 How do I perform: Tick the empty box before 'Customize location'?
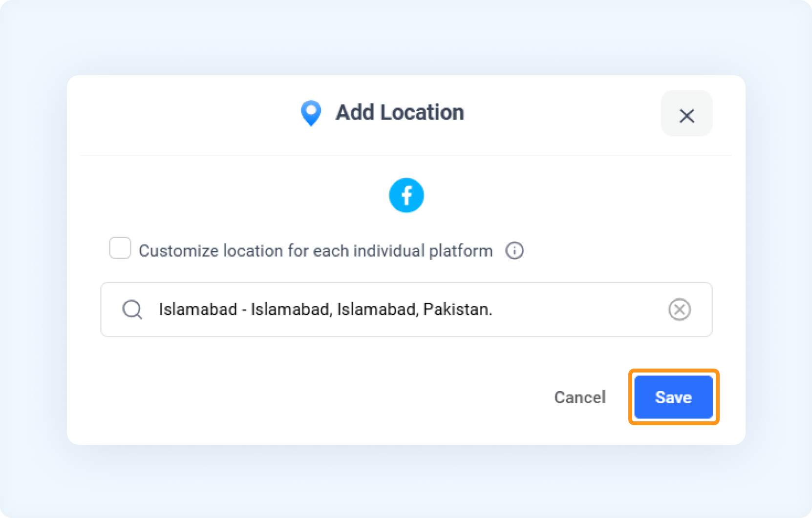(x=120, y=248)
